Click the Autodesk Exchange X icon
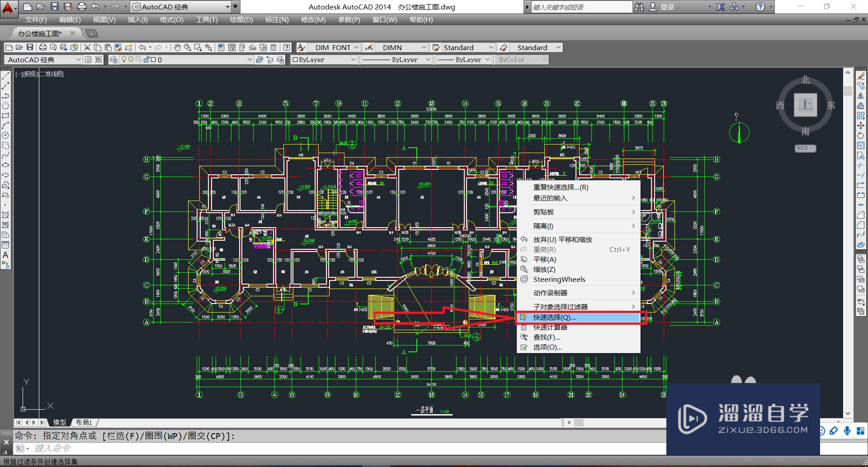This screenshot has height=467, width=868. coord(721,7)
